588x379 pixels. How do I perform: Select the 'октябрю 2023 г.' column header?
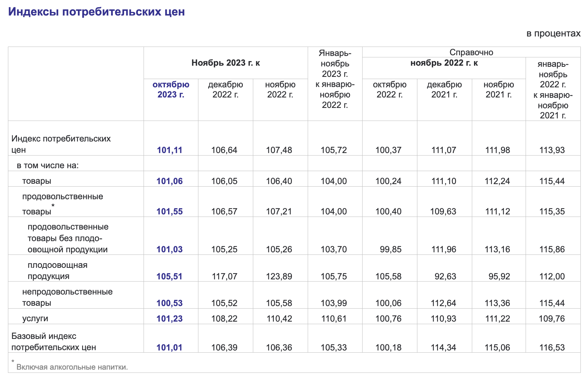tap(171, 90)
